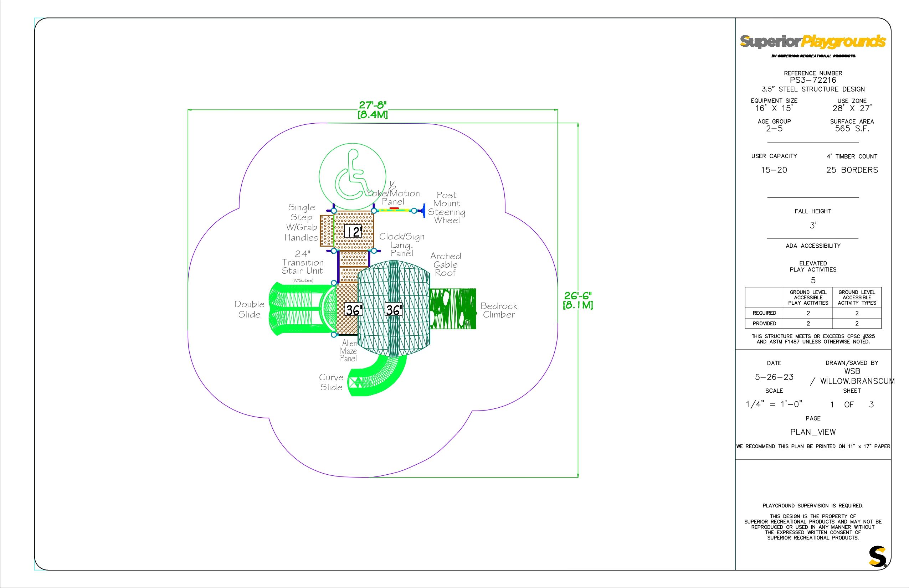909x588 pixels.
Task: Click the S logo in the corner
Action: coord(877,557)
